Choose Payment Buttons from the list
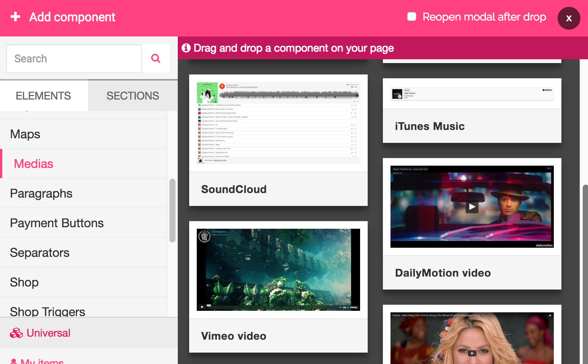The width and height of the screenshot is (588, 364). [x=57, y=223]
